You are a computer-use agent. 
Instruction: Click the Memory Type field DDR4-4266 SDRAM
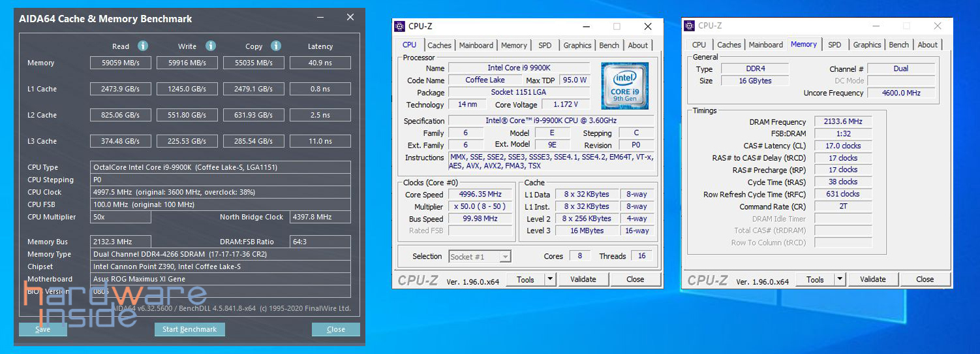221,254
